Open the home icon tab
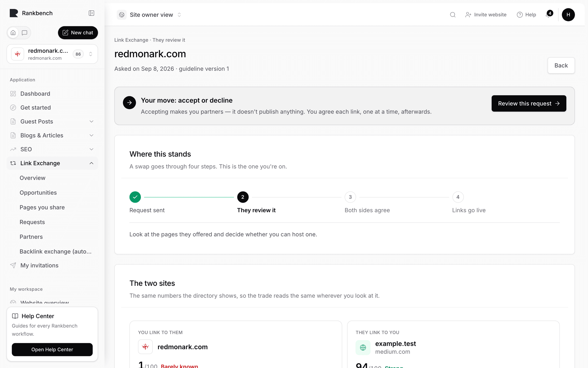Viewport: 588px width, 368px height. point(13,33)
